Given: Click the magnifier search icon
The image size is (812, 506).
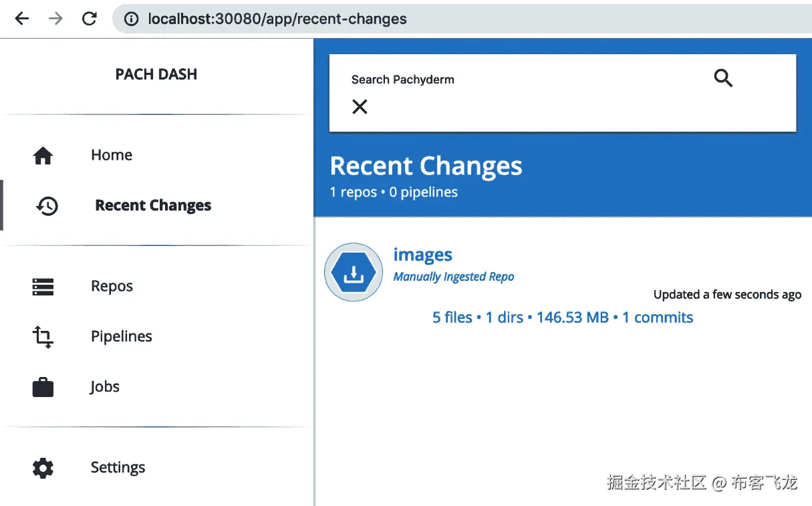Looking at the screenshot, I should coord(723,78).
